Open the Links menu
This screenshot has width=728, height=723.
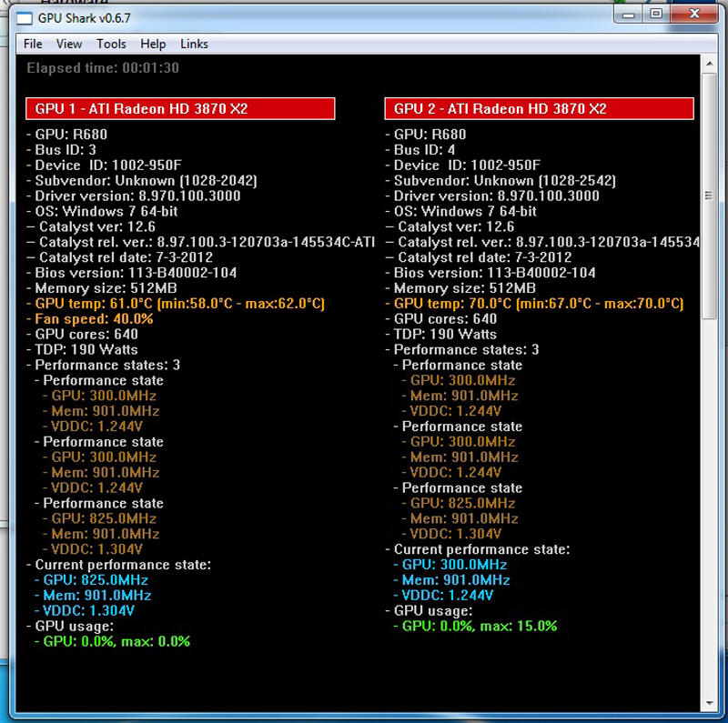coord(194,44)
